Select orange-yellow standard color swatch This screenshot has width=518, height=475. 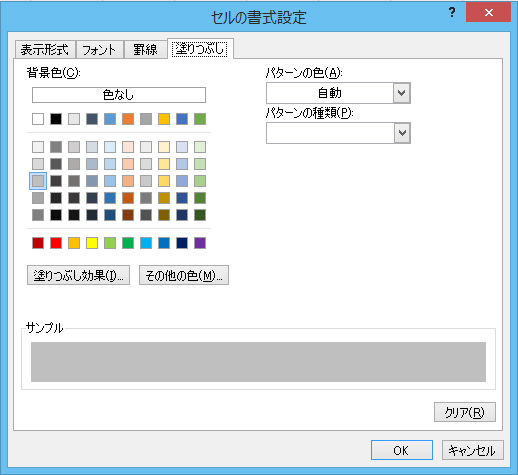[74, 243]
